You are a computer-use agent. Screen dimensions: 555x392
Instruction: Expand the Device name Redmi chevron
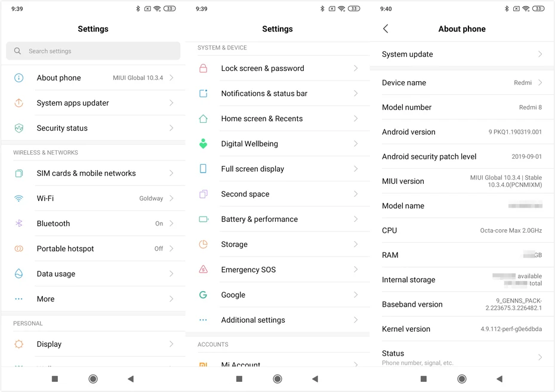pyautogui.click(x=540, y=82)
